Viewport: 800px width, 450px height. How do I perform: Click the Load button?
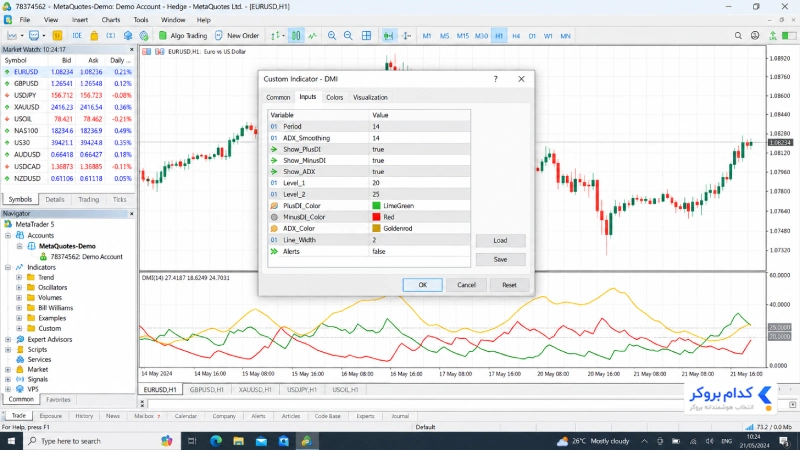(501, 240)
